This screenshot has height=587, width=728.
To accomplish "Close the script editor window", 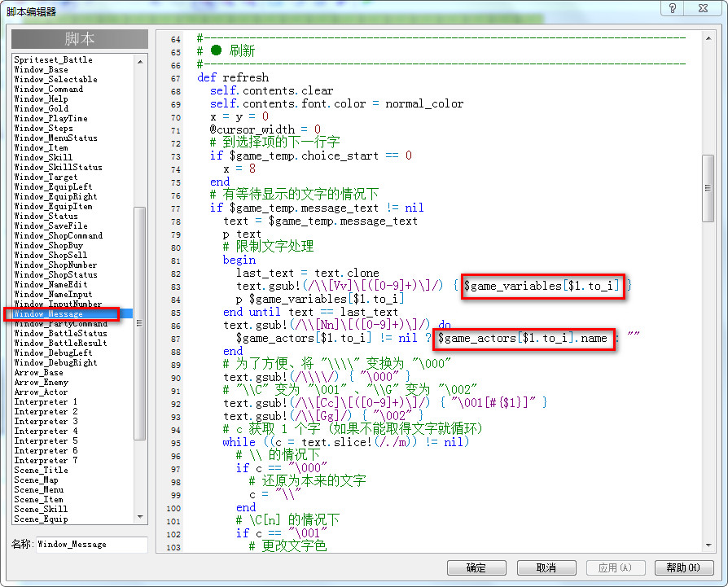I will pyautogui.click(x=704, y=8).
